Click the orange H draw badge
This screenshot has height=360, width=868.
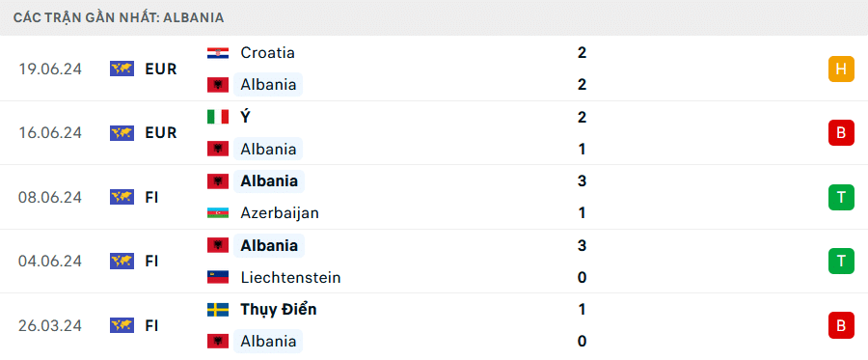point(841,69)
